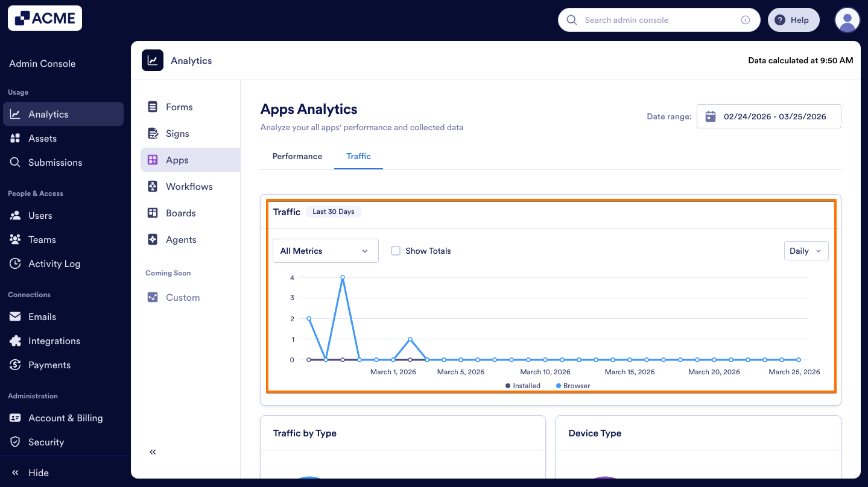Open the All Metrics dropdown

pos(325,251)
